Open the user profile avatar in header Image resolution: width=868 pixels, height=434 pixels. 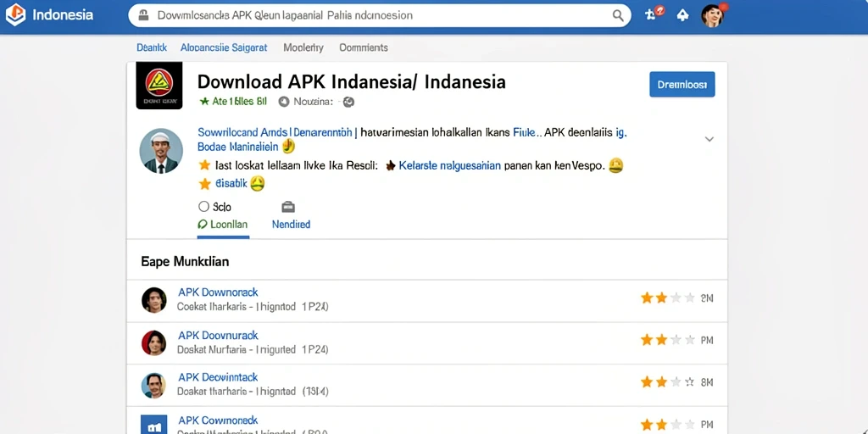tap(714, 15)
